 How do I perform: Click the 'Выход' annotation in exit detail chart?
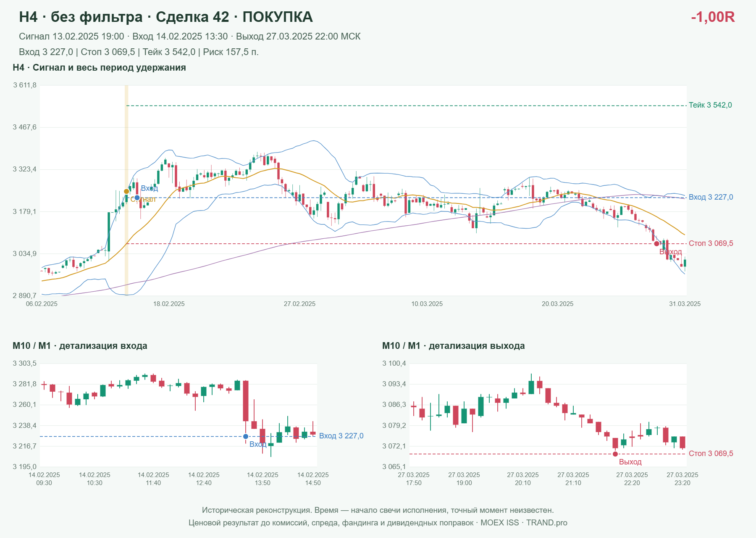pyautogui.click(x=630, y=462)
